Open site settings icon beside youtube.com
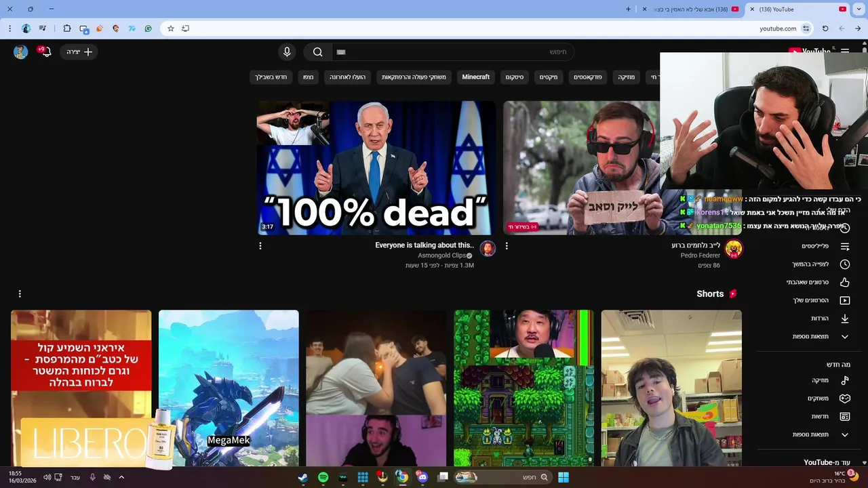The height and width of the screenshot is (488, 868). click(806, 28)
